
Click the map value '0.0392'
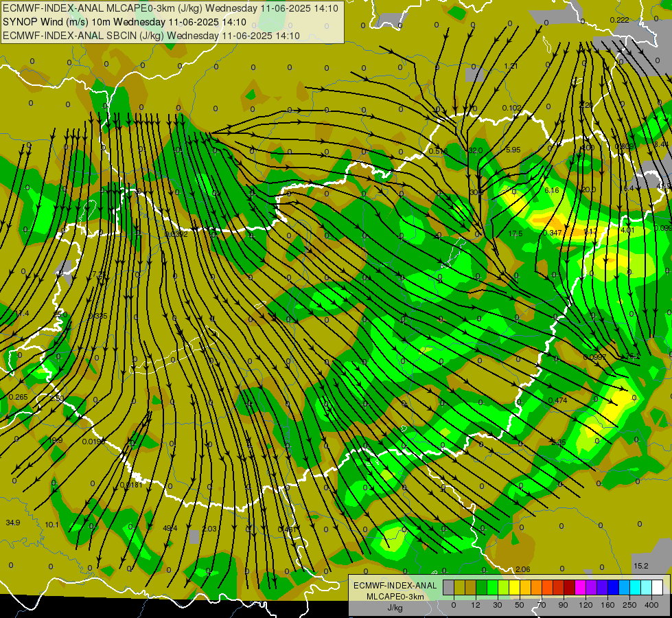[176, 235]
